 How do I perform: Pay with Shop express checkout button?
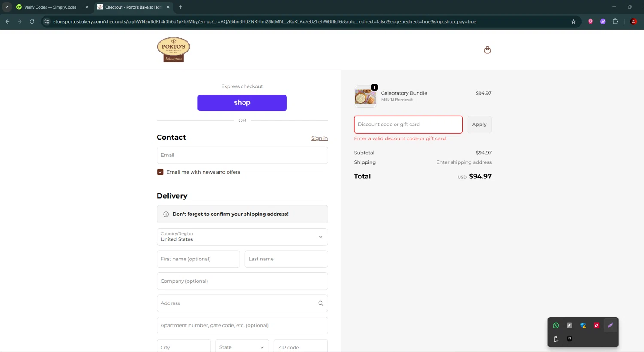242,103
